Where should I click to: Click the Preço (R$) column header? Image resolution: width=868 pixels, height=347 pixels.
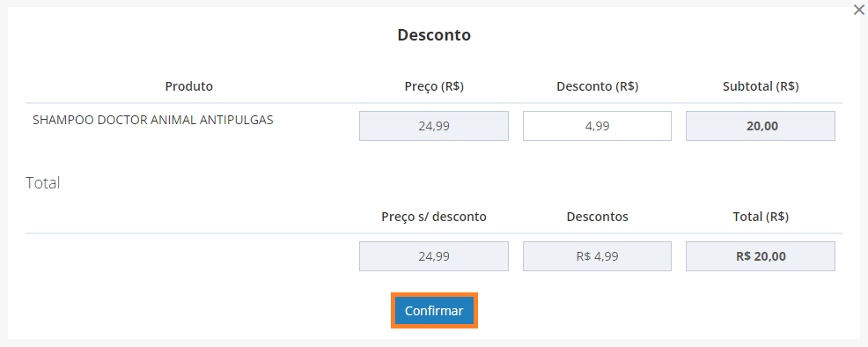434,86
